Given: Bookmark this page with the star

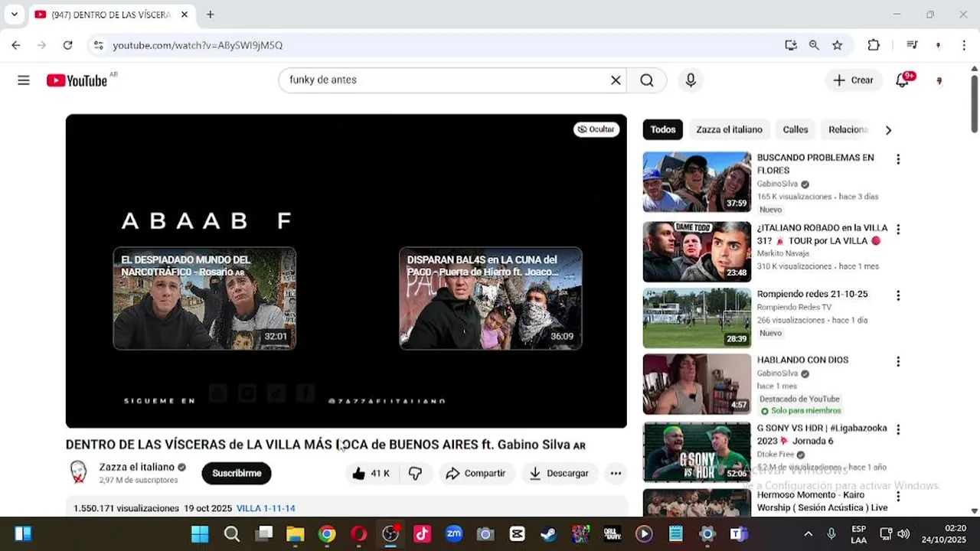Looking at the screenshot, I should pos(837,45).
